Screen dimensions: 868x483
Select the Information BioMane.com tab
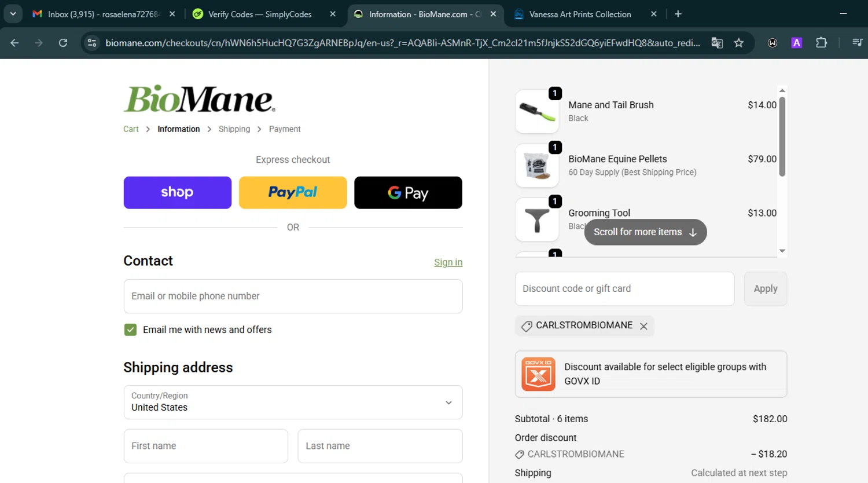(x=425, y=14)
